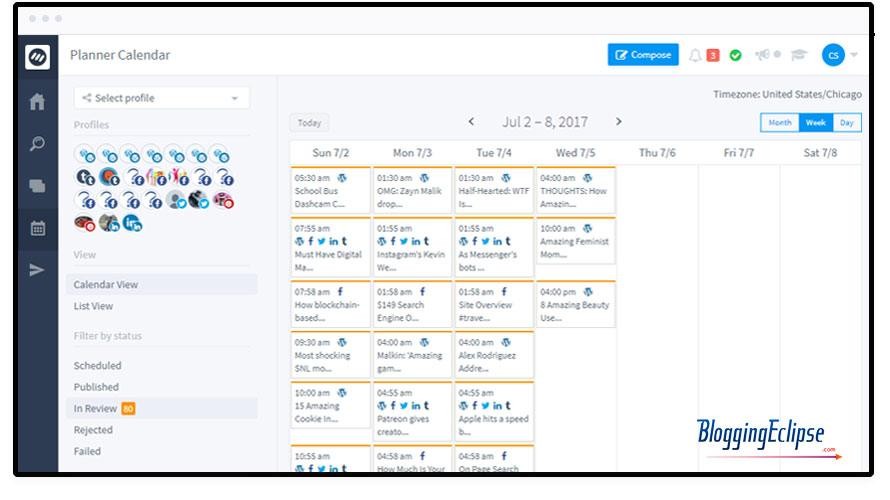Open the 'Half-Hearted: WTF' post on Tuesday

[x=494, y=191]
